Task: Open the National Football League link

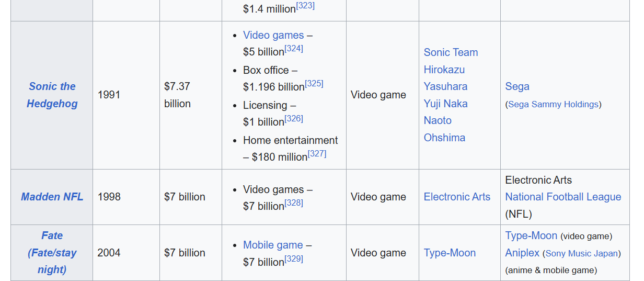Action: tap(563, 197)
